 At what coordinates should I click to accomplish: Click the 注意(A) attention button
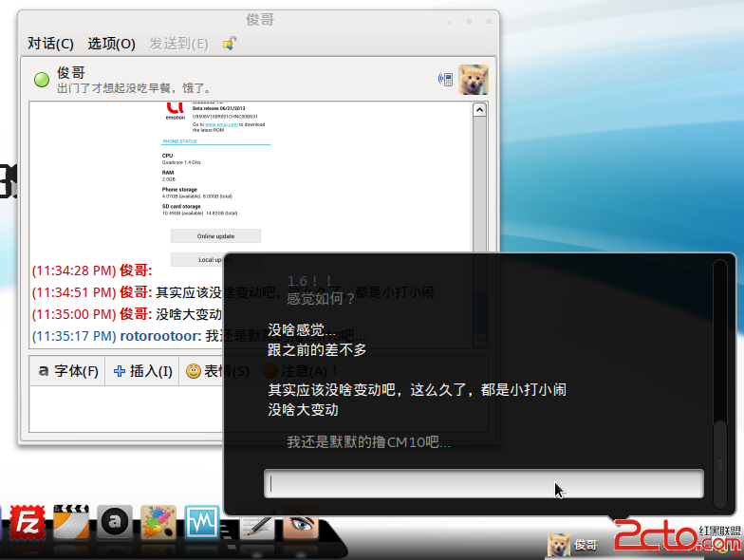(x=300, y=371)
